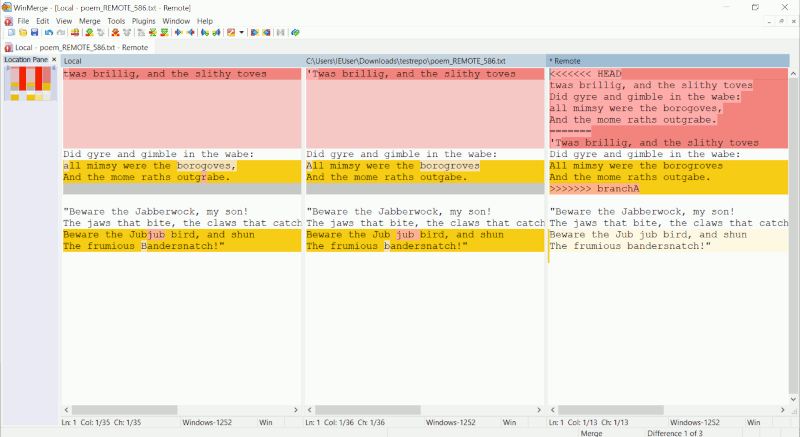Click '>>>>>>> branchA' line in Remote pane
This screenshot has width=800, height=437.
tap(594, 189)
